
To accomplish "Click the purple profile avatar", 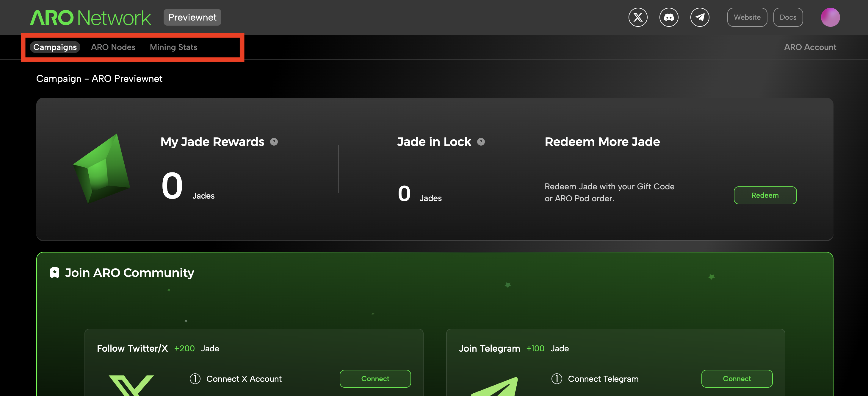I will click(x=830, y=17).
